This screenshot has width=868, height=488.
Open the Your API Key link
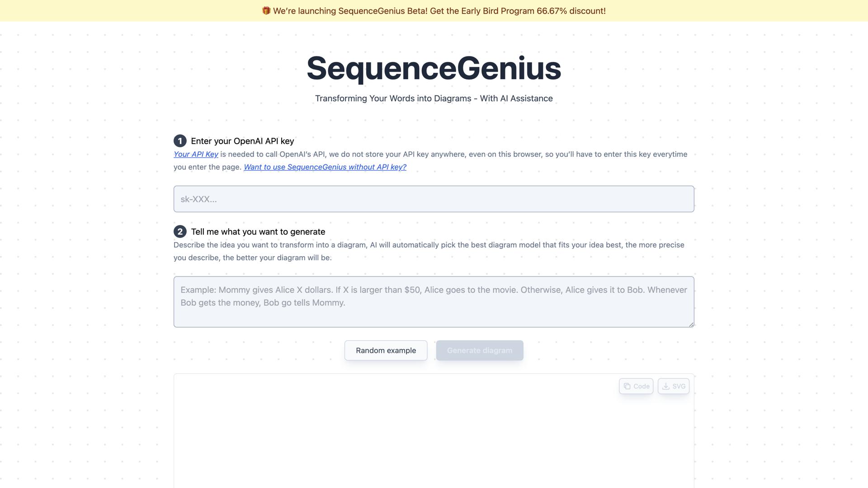[x=196, y=154]
